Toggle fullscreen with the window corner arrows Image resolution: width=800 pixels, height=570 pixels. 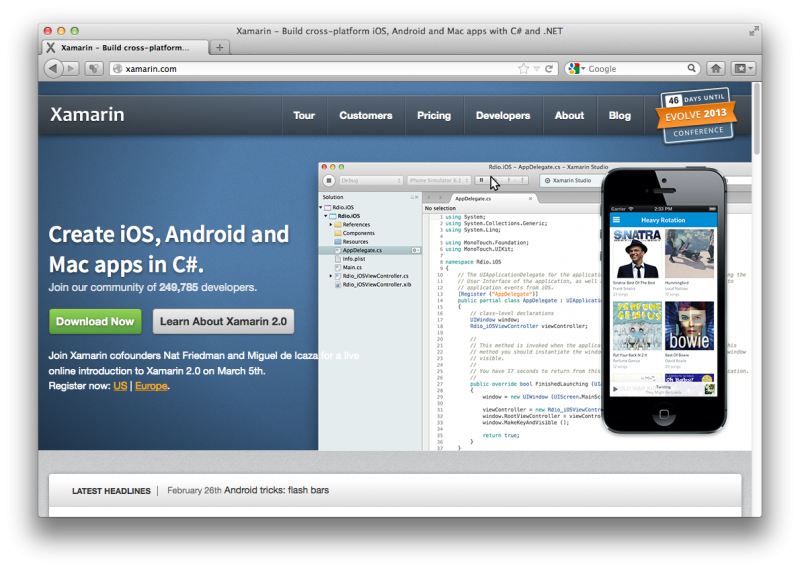coord(753,31)
